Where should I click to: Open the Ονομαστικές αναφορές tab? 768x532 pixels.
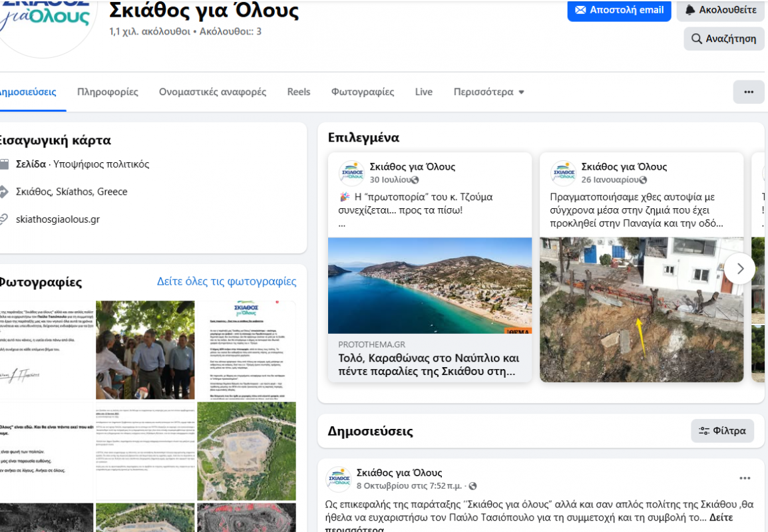212,92
